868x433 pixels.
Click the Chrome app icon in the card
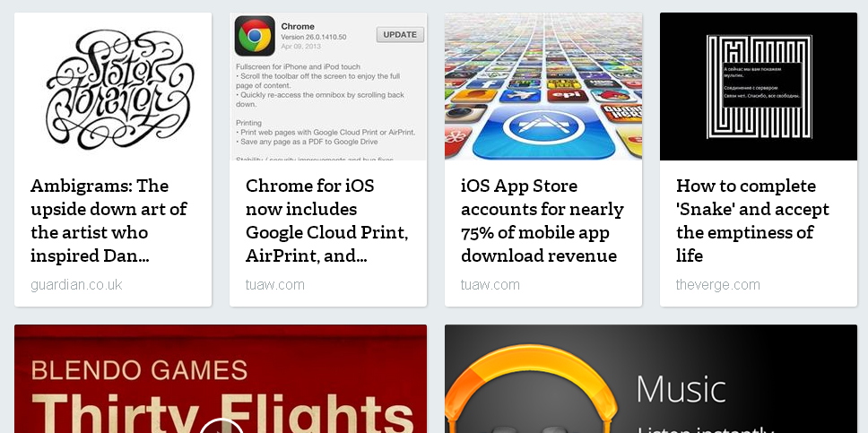coord(255,36)
